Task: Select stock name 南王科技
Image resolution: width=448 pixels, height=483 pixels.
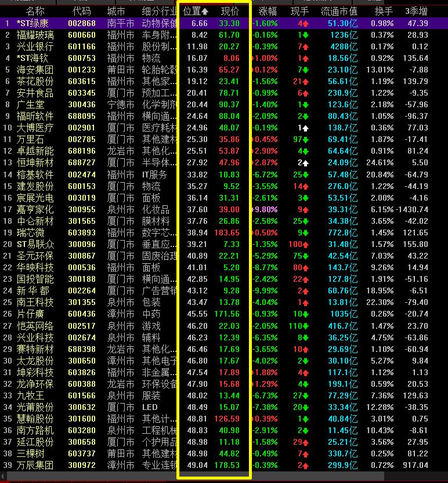Action: coord(35,303)
